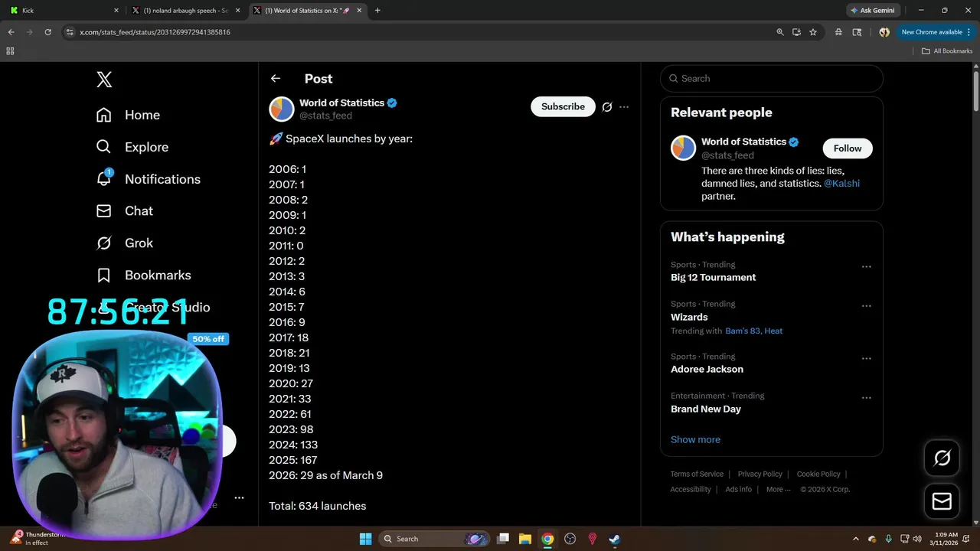The height and width of the screenshot is (551, 980).
Task: Subscribe to World of Statistics
Action: 563,106
